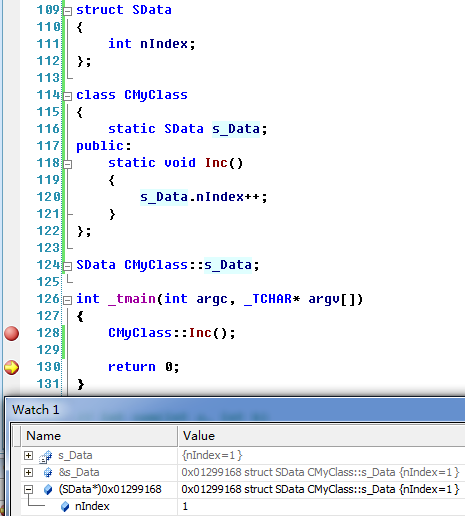Collapse the class CMyClass outline
Screen dimensions: 465x516
(x=67, y=97)
